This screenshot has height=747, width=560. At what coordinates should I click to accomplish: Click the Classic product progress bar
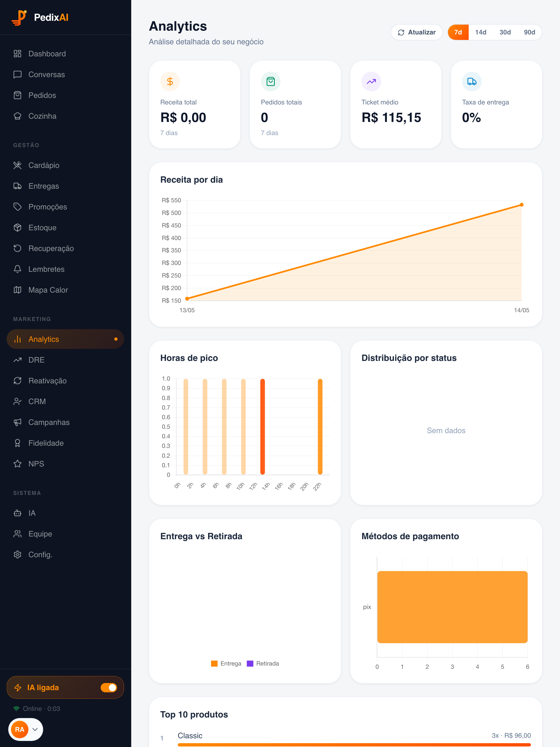(x=354, y=745)
